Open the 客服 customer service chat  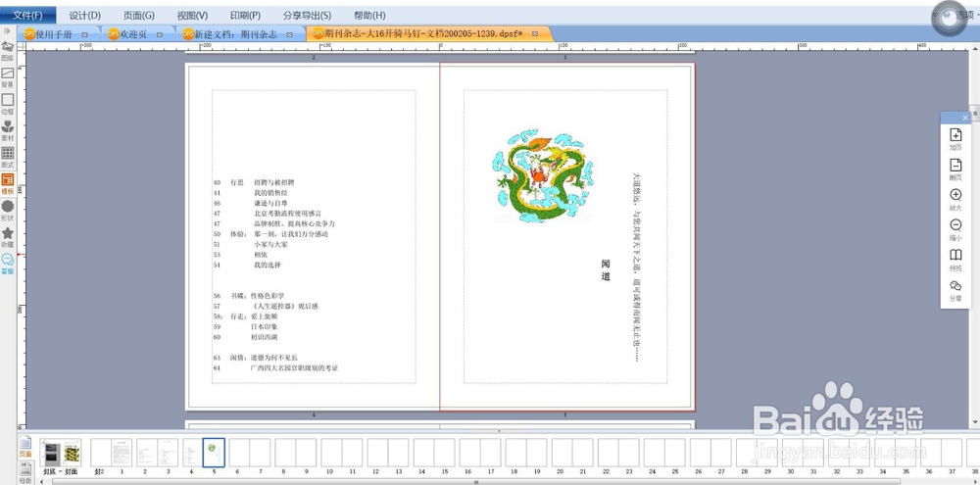click(x=8, y=264)
